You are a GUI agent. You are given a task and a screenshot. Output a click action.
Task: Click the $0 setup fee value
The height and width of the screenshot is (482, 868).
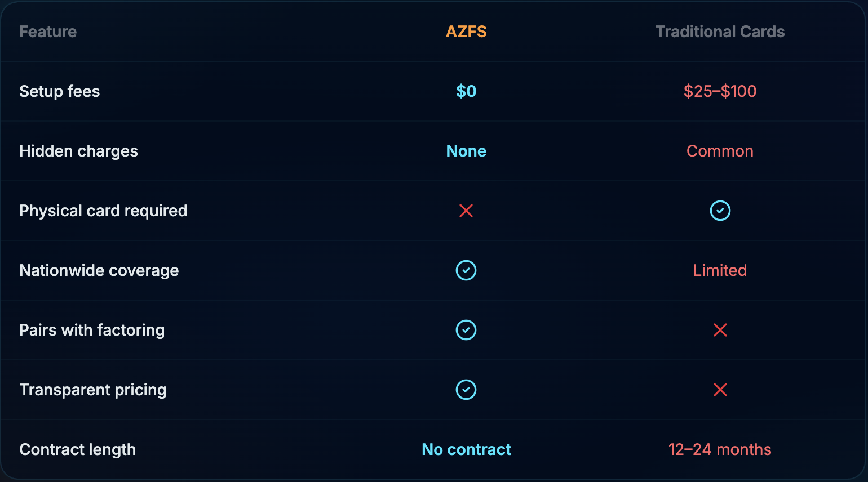coord(466,91)
